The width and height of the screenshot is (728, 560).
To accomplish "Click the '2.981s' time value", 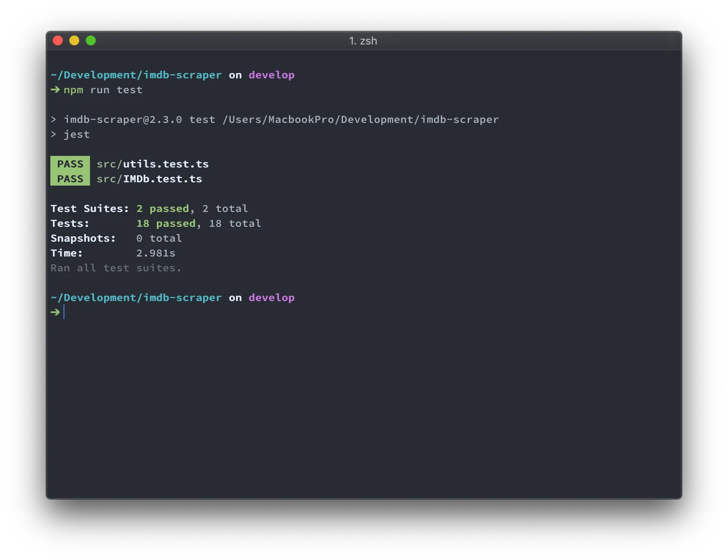I will pyautogui.click(x=156, y=253).
